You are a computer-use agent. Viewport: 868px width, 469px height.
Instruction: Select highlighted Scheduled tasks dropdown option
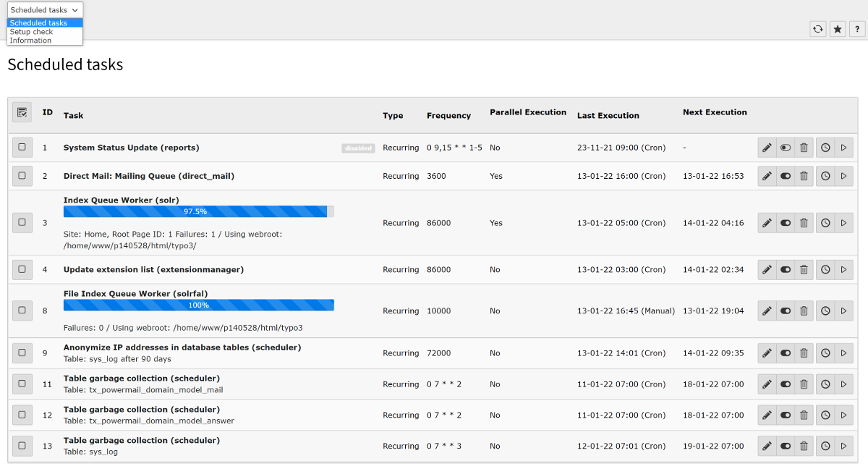coord(38,23)
